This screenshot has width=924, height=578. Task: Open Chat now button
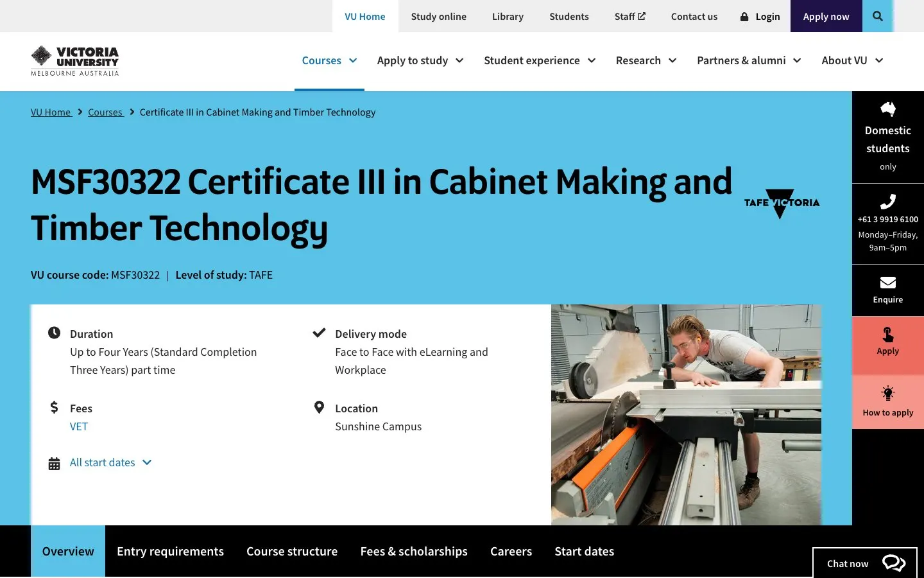(865, 563)
